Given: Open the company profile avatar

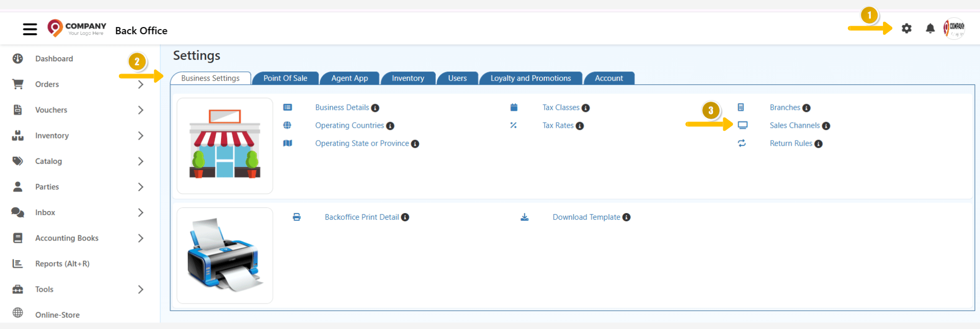Looking at the screenshot, I should (953, 28).
